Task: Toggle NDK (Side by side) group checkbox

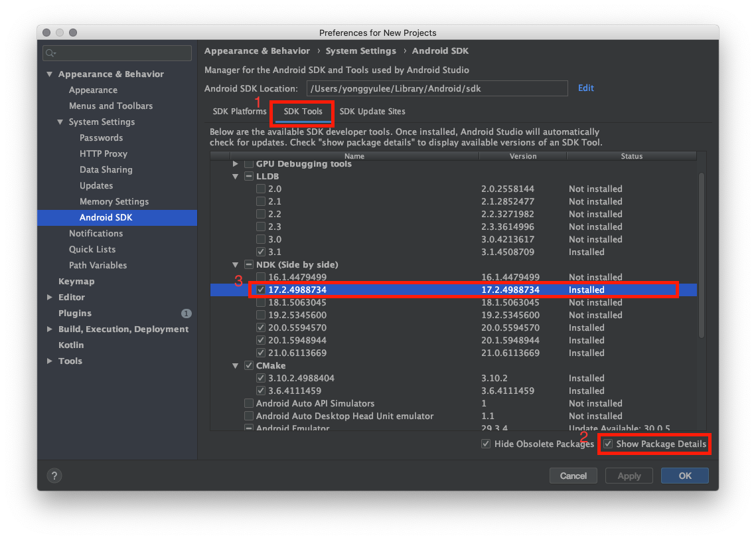Action: click(x=249, y=264)
